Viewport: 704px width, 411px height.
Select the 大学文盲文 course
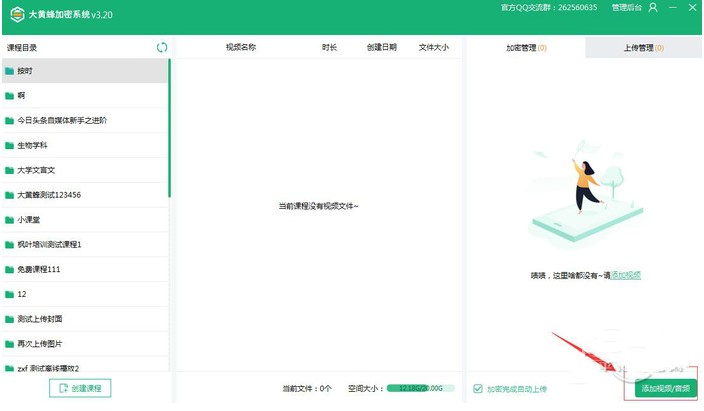tap(85, 170)
